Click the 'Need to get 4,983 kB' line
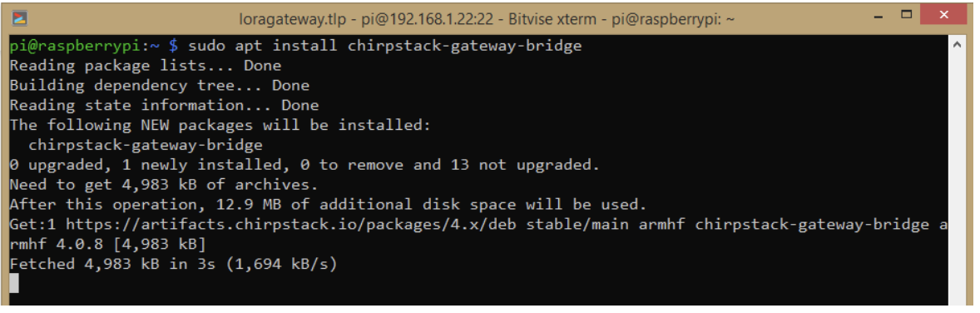Viewport: 980px width, 313px height. click(x=164, y=185)
